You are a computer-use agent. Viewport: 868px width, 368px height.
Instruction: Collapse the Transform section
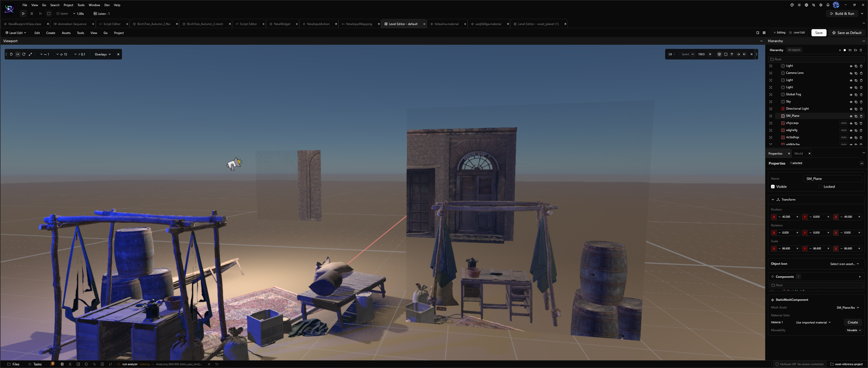773,200
